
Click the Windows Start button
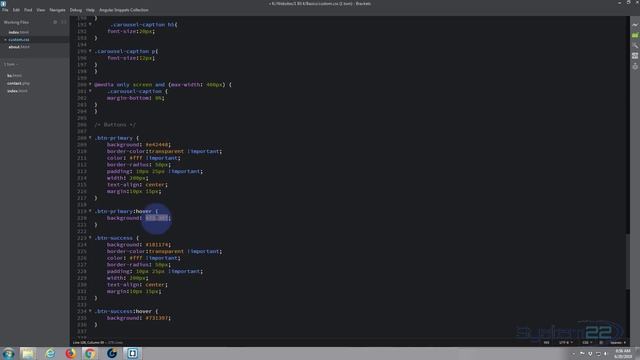click(x=8, y=353)
